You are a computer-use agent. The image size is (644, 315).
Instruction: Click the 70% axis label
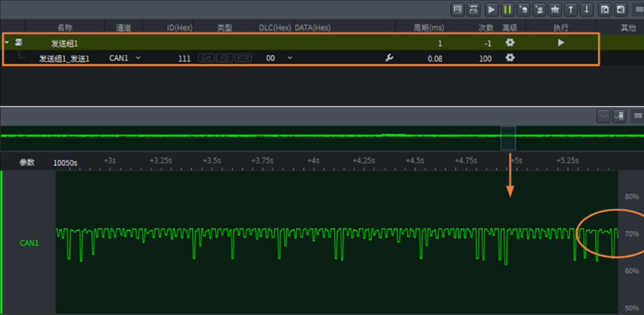tap(631, 234)
